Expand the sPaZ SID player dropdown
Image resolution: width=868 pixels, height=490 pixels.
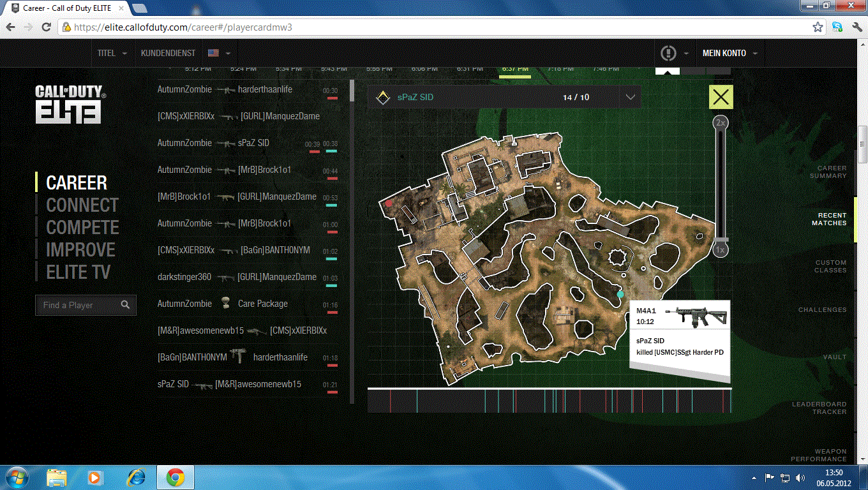click(631, 97)
